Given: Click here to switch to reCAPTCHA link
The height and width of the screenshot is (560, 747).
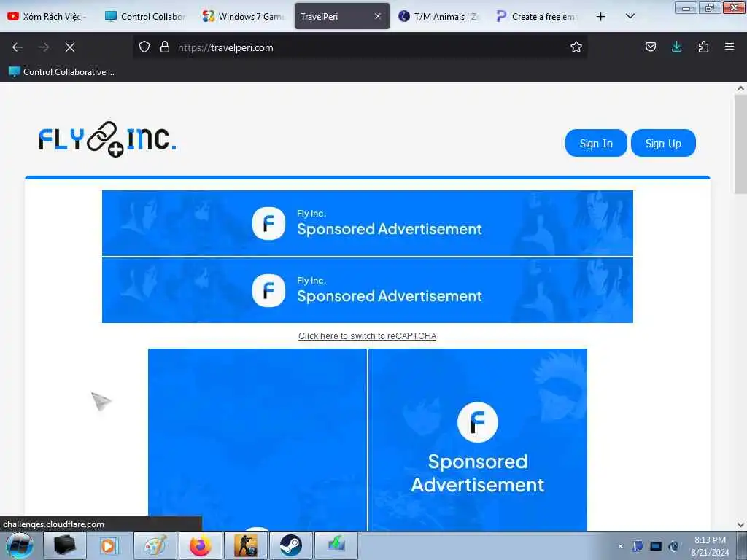Looking at the screenshot, I should coord(368,335).
